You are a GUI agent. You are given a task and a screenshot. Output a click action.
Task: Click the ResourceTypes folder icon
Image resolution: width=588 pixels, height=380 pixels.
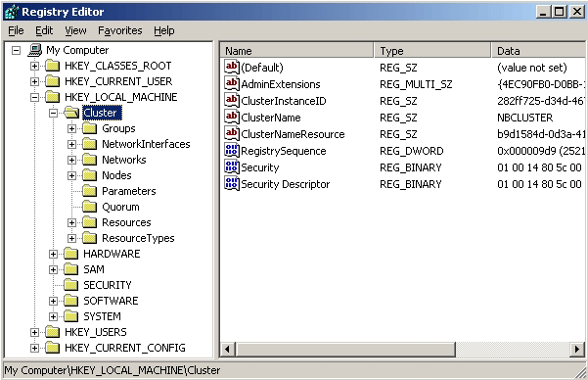pos(90,238)
